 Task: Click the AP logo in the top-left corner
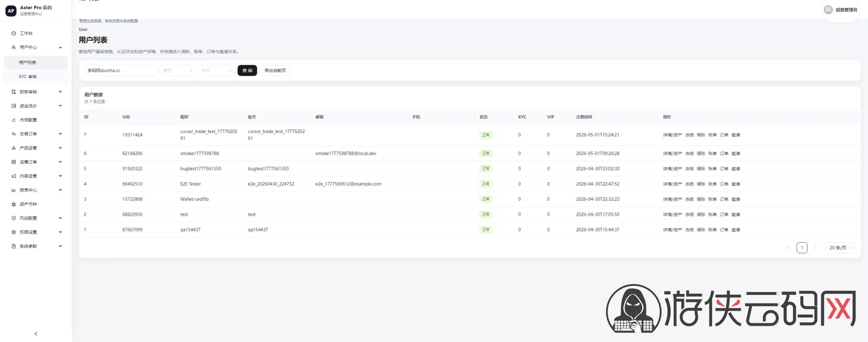[x=11, y=11]
